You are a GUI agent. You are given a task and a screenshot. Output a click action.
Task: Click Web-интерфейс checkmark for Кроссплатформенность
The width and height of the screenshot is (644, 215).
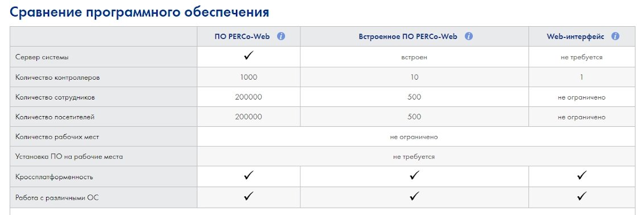coord(581,176)
